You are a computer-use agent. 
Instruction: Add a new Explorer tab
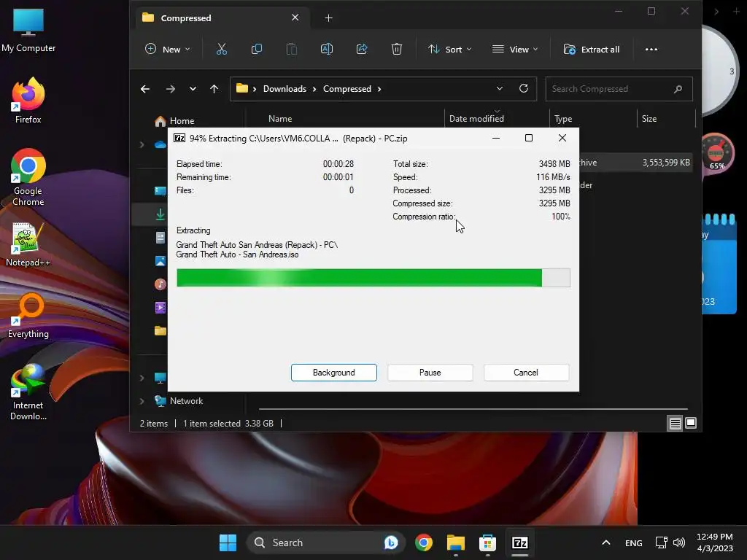(329, 17)
